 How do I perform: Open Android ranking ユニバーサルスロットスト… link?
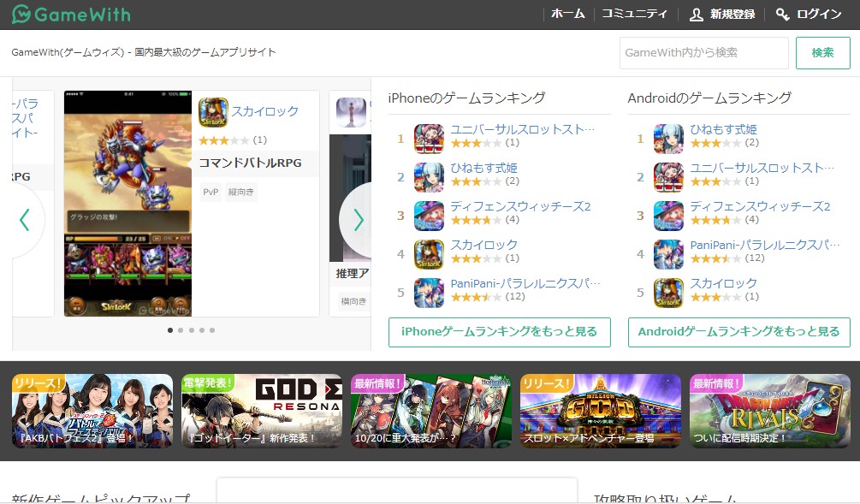[762, 168]
